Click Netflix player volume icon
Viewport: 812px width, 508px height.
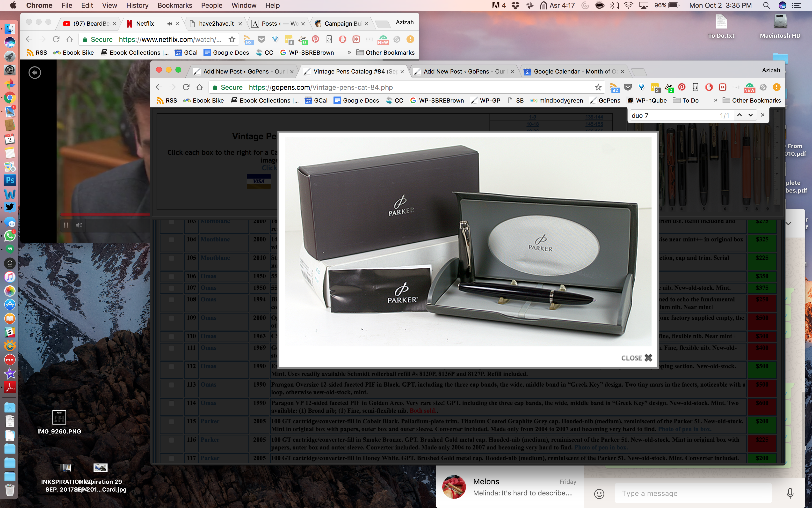tap(79, 225)
